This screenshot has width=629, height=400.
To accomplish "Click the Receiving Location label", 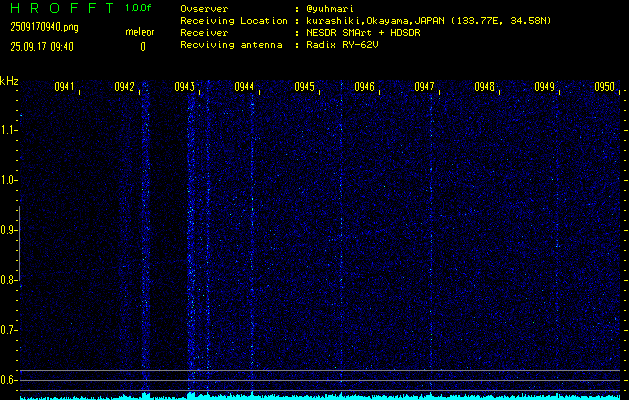I will 234,21.
